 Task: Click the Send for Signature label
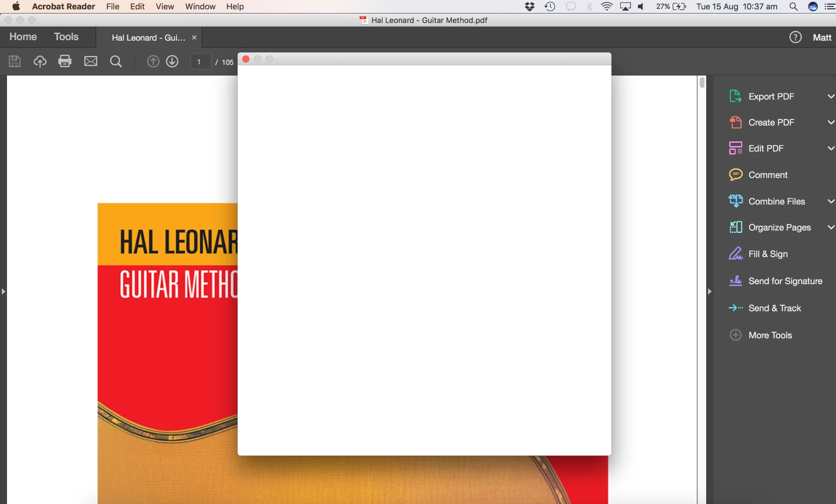[785, 281]
